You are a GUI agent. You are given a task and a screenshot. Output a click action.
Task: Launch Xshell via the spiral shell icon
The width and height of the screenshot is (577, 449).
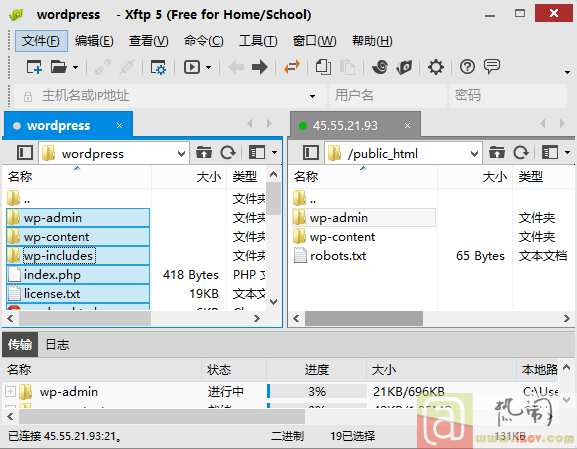pos(380,67)
